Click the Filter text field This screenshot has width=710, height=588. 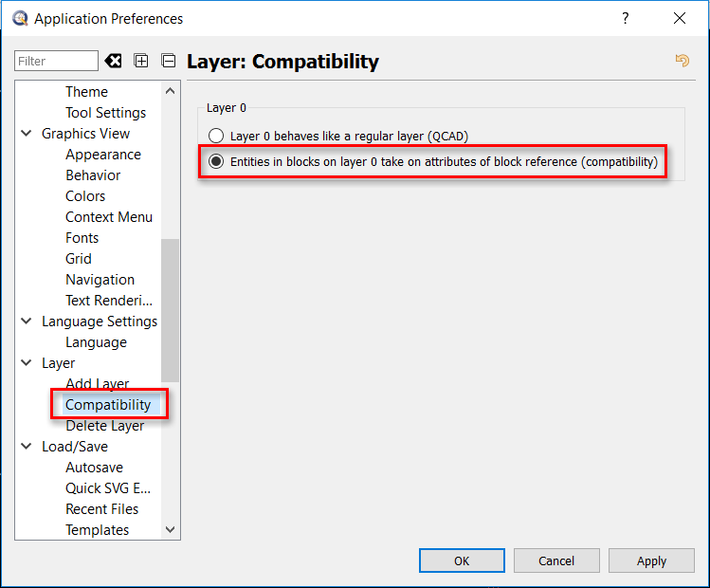click(56, 61)
